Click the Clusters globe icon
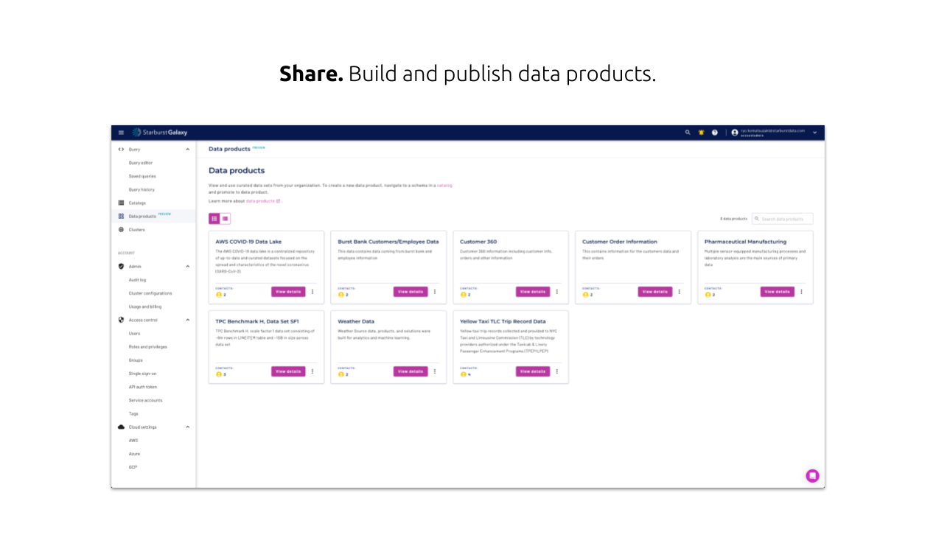This screenshot has height=560, width=936. pos(121,229)
